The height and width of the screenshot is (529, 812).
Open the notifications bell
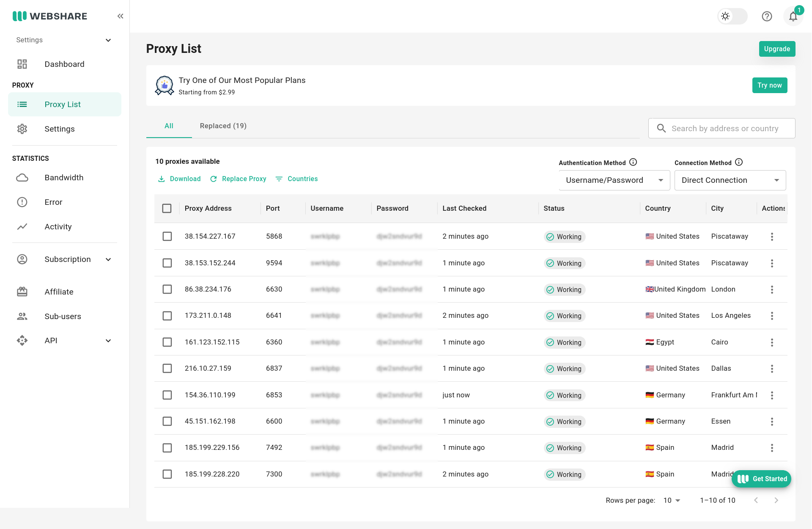793,17
